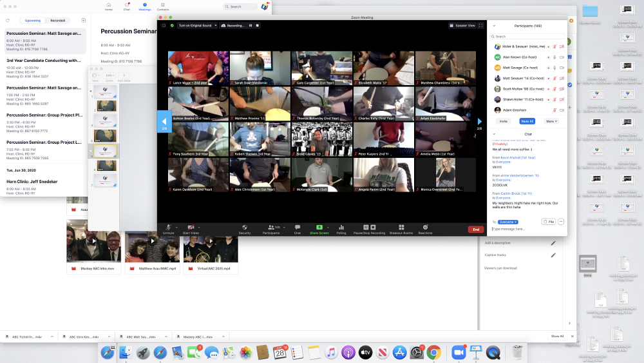644x363 pixels.
Task: Toggle Adam Gresham's muted microphone
Action: click(x=554, y=110)
